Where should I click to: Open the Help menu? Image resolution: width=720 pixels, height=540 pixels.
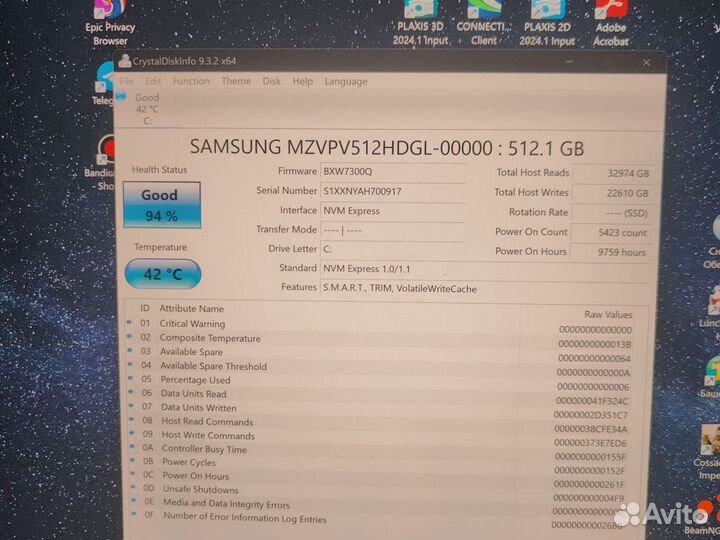(x=303, y=81)
